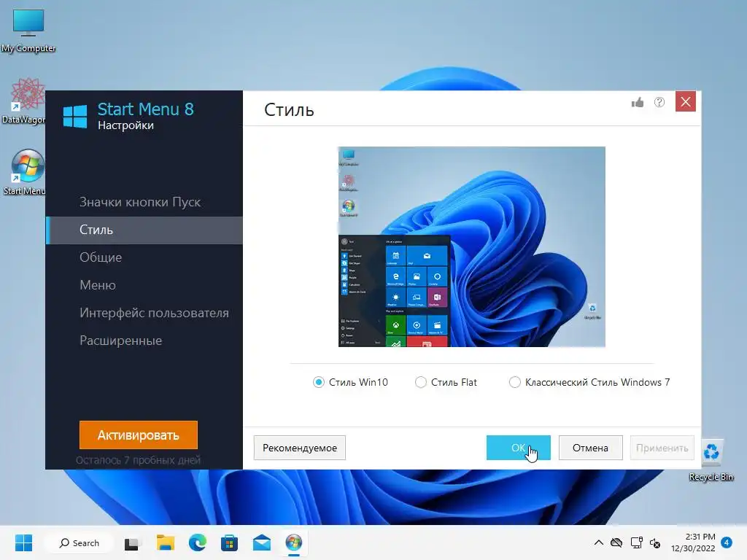Select the Стиль Flat radio button

click(x=421, y=382)
